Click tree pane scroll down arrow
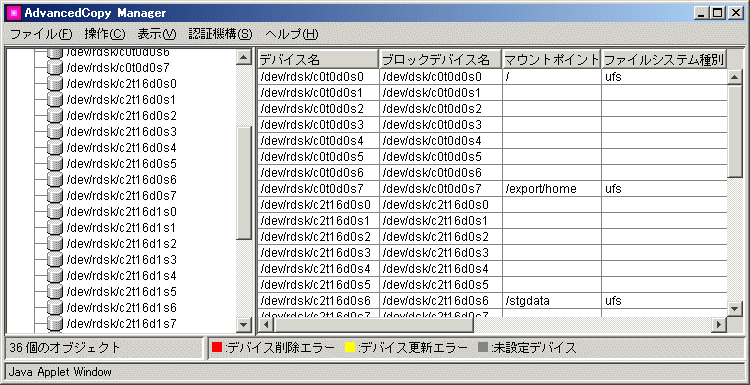 point(244,325)
